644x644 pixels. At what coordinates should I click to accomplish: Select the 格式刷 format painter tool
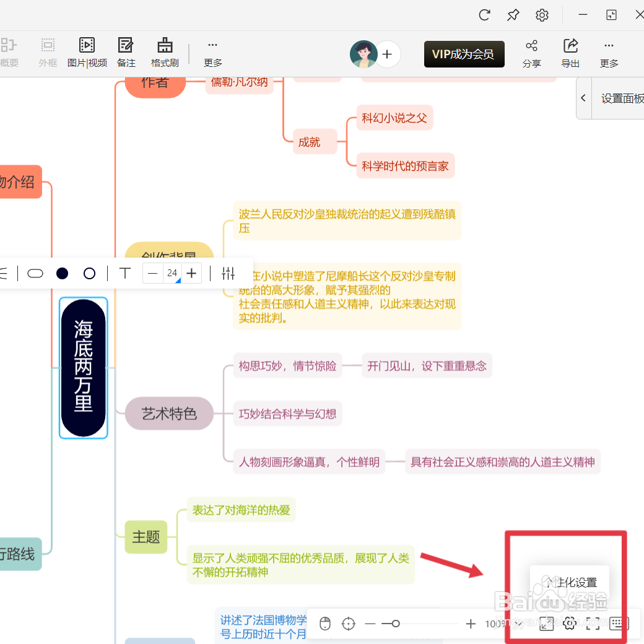tap(164, 53)
